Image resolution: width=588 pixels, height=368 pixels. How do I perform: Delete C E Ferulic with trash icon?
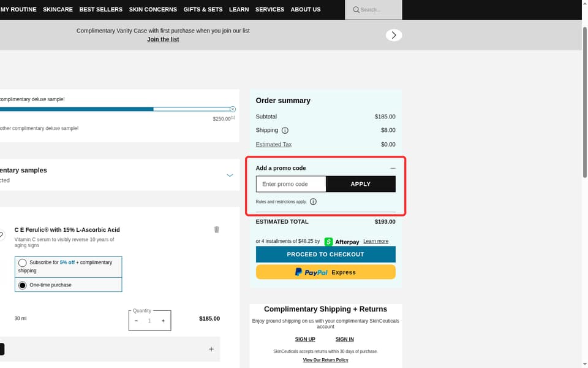tap(216, 229)
